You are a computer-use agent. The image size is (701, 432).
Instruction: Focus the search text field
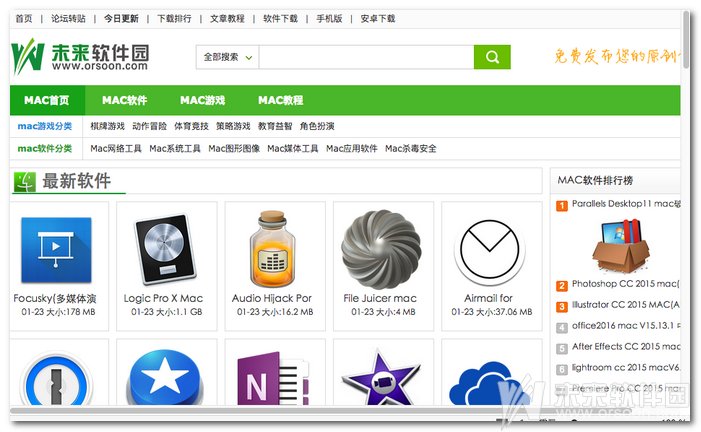click(x=366, y=57)
